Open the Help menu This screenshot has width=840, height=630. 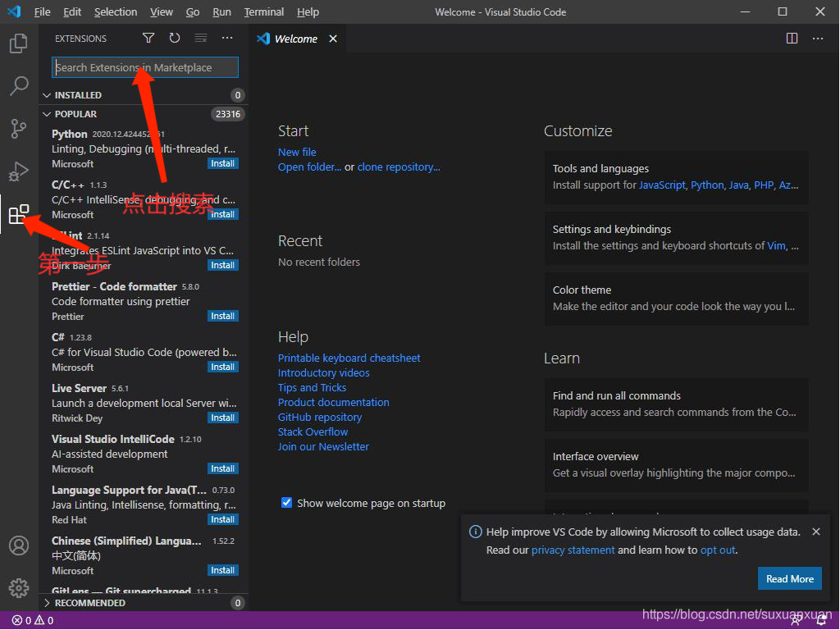(x=308, y=11)
